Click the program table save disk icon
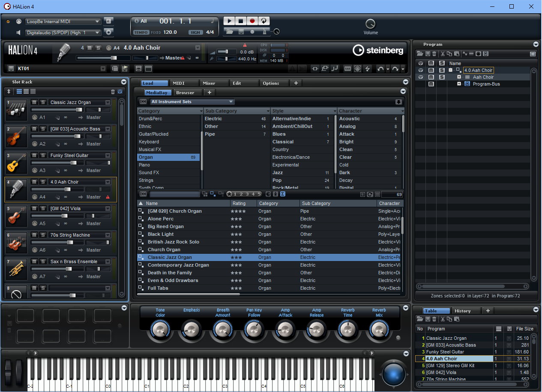The image size is (542, 392). tap(427, 319)
